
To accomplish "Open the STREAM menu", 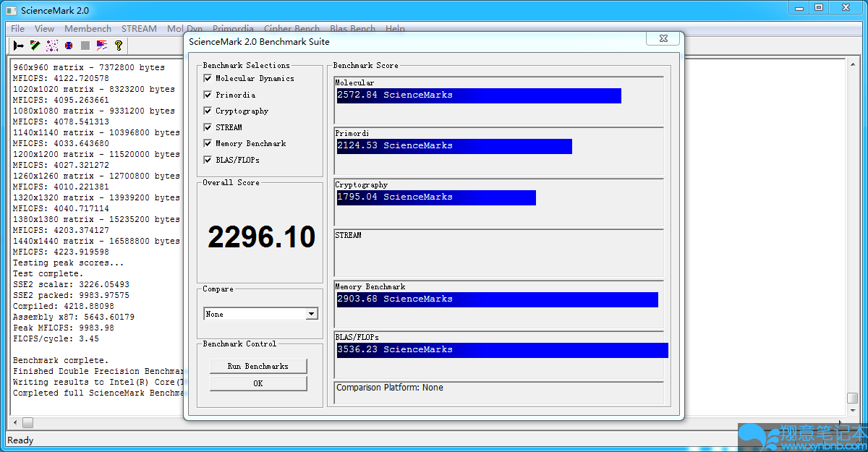I will click(x=139, y=29).
